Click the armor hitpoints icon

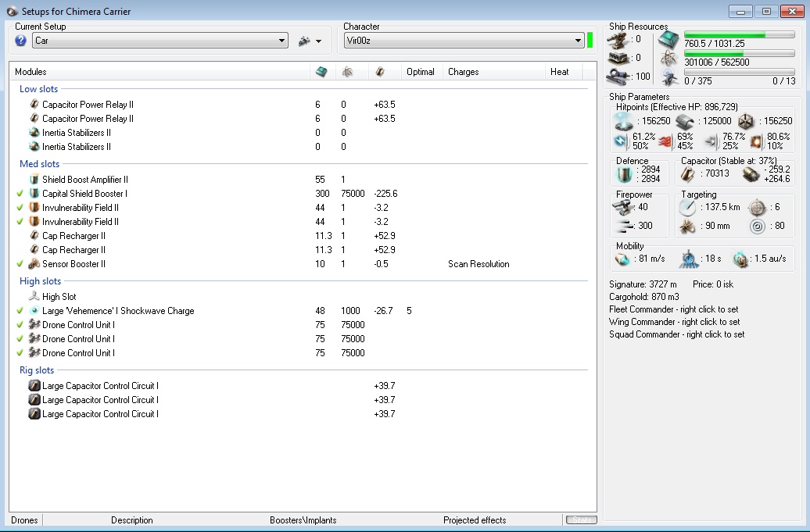click(x=686, y=122)
